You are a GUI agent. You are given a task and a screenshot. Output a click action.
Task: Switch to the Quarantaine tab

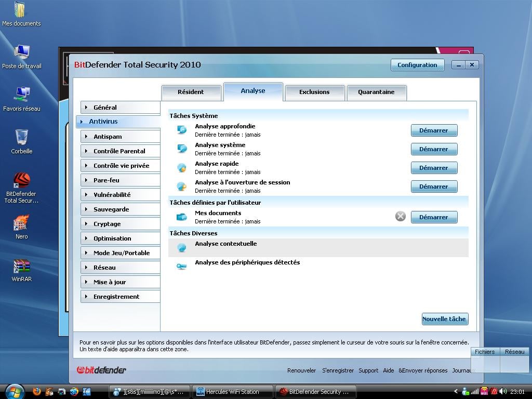click(376, 92)
